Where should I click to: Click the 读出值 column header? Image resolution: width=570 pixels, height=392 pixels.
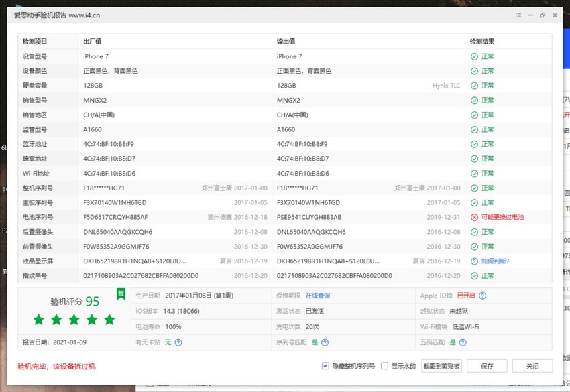(286, 42)
